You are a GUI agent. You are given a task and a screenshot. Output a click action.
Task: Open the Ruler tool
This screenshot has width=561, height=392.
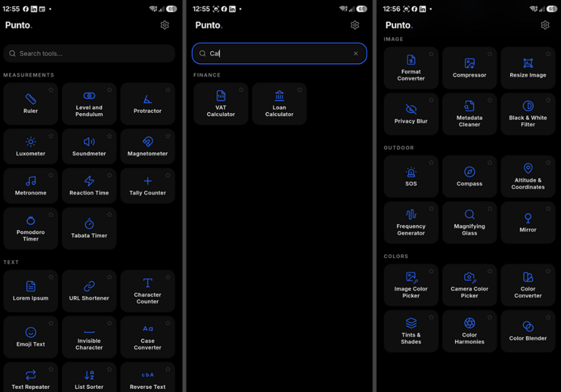[x=31, y=104]
